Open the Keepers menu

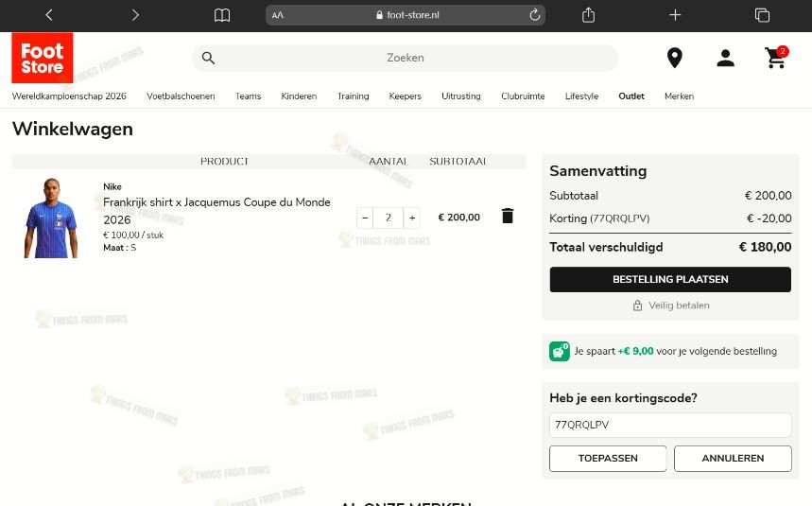[405, 96]
